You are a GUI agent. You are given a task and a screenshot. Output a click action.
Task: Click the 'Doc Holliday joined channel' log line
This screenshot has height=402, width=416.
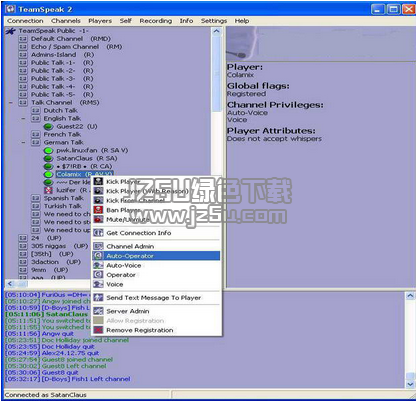click(67, 340)
